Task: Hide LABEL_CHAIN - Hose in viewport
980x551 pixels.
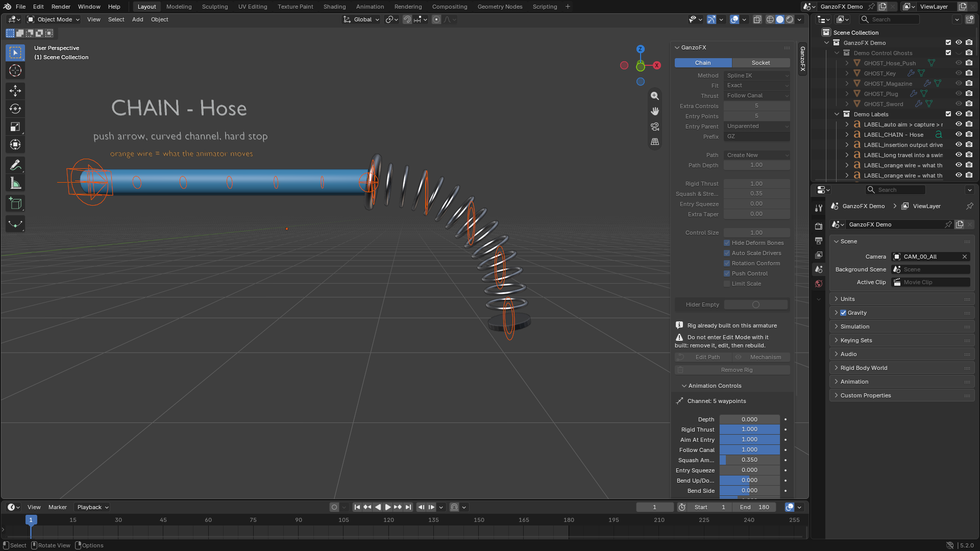Action: [x=959, y=135]
